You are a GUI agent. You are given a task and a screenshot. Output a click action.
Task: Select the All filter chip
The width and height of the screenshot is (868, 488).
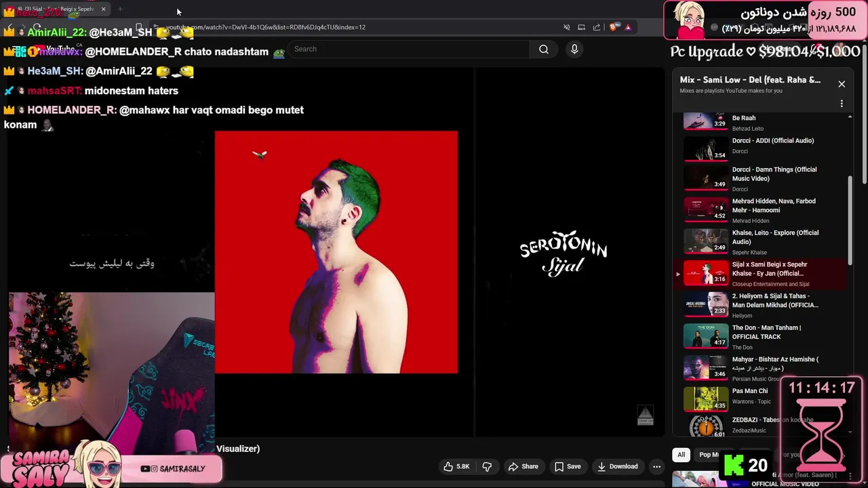[681, 455]
